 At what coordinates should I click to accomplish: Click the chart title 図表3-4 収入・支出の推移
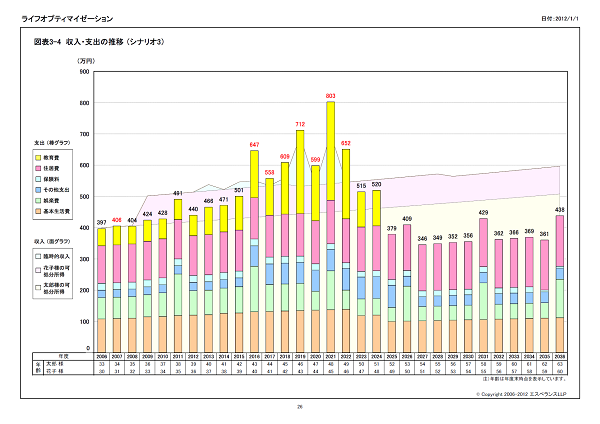99,43
